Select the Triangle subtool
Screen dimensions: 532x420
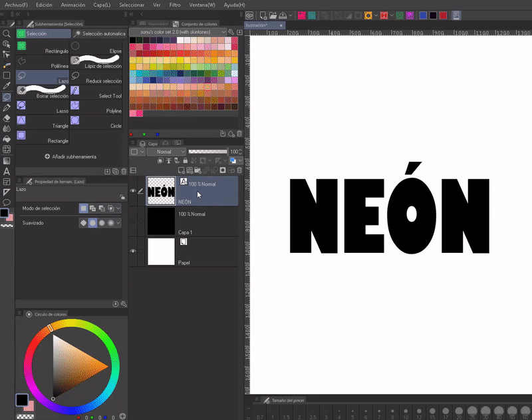[x=43, y=122]
